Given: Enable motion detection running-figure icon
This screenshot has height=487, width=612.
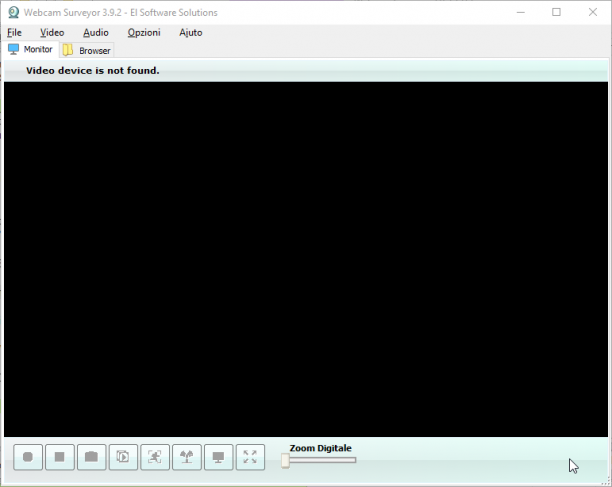Looking at the screenshot, I should point(155,457).
